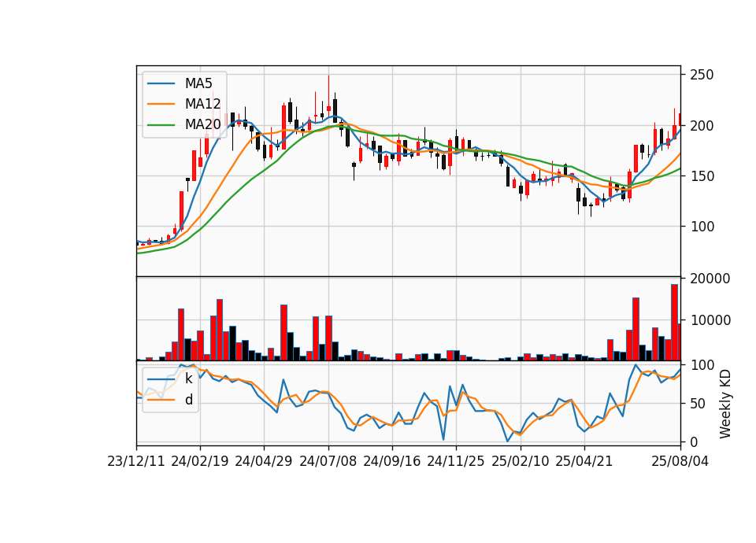
Task: Select the MA20 legend label
Action: coord(202,124)
